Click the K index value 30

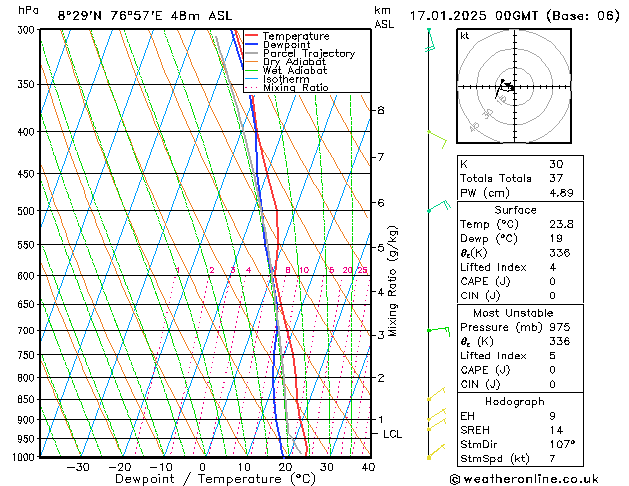[x=556, y=164]
